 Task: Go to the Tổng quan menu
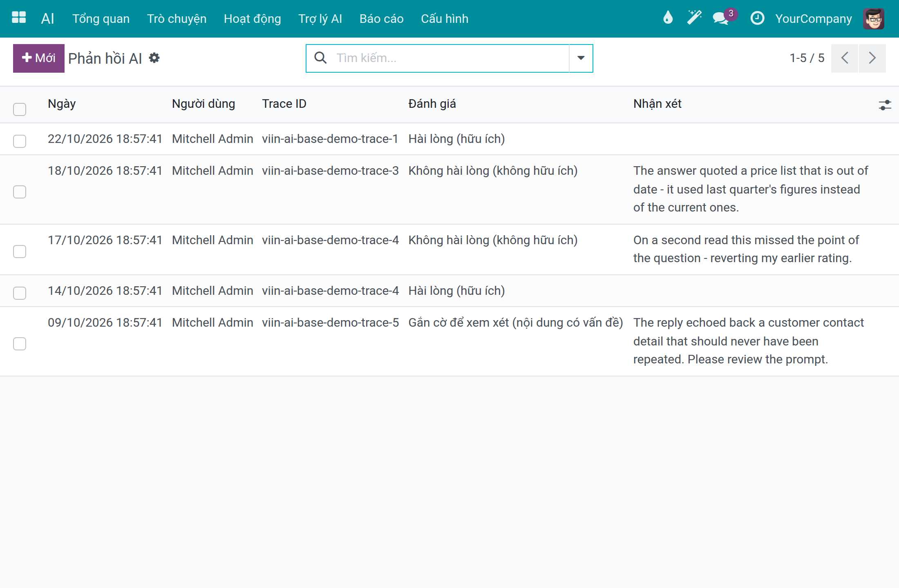click(x=101, y=18)
